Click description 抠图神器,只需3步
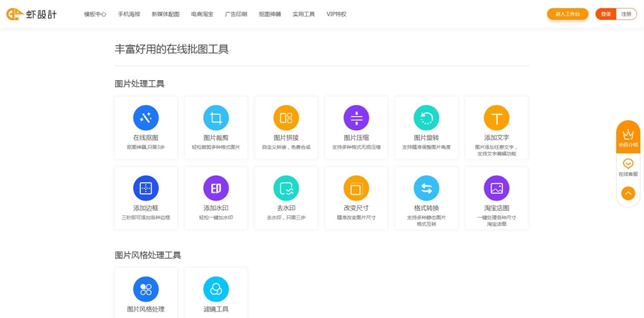Viewport: 644px width, 318px height. (x=146, y=147)
